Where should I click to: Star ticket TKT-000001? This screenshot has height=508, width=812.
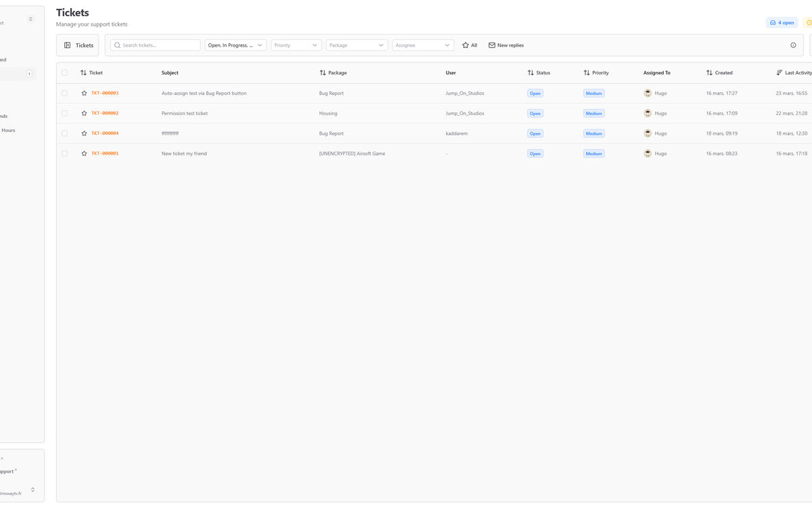pyautogui.click(x=84, y=154)
